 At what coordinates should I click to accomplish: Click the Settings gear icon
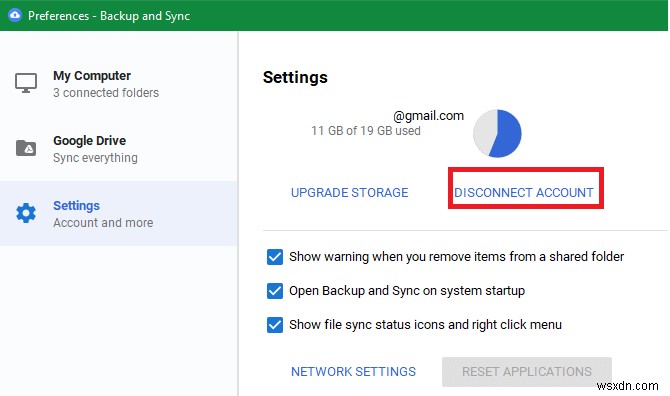click(26, 213)
